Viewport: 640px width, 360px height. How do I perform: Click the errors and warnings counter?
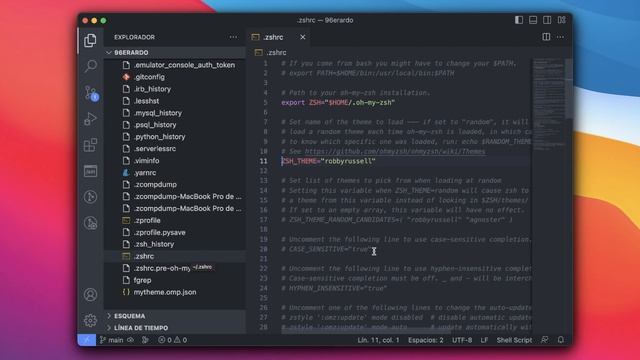click(x=172, y=340)
